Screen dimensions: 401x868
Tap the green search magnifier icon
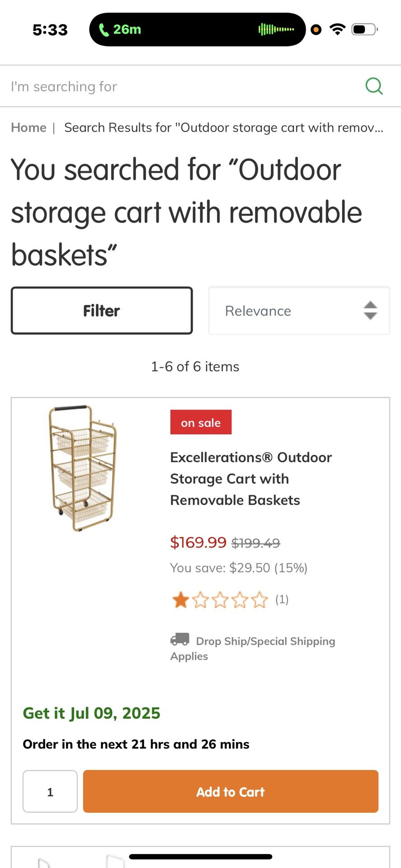[374, 85]
